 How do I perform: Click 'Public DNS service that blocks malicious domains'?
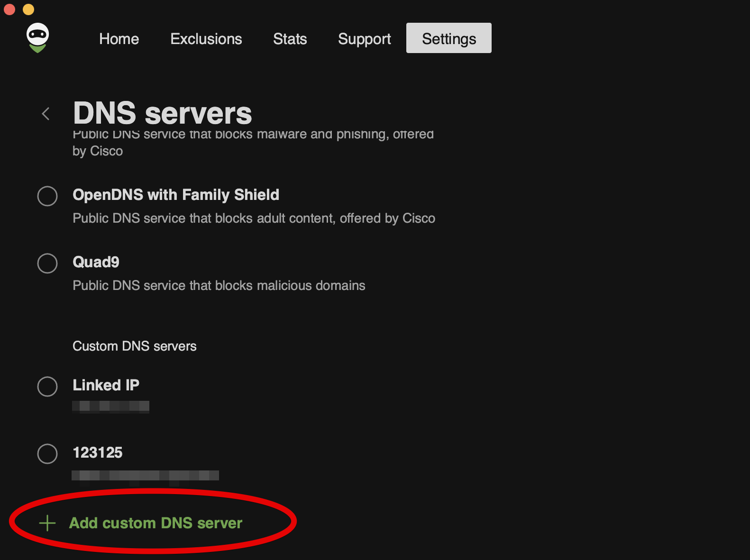click(219, 286)
